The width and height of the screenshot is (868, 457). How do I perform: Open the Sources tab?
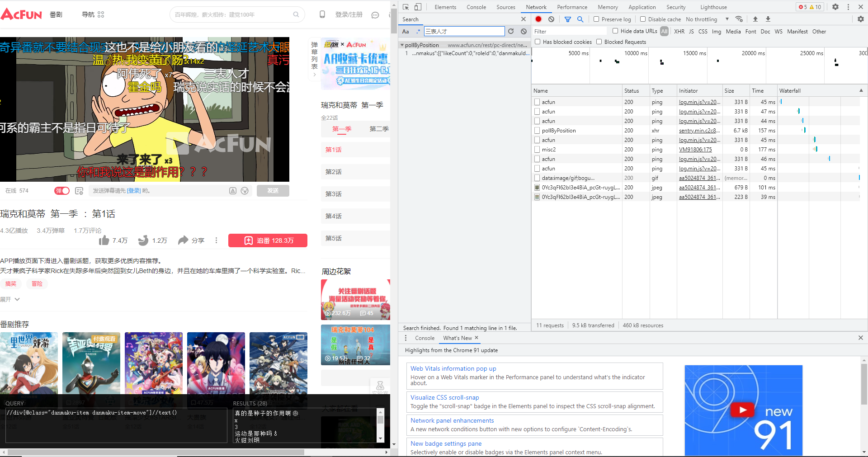pyautogui.click(x=505, y=7)
